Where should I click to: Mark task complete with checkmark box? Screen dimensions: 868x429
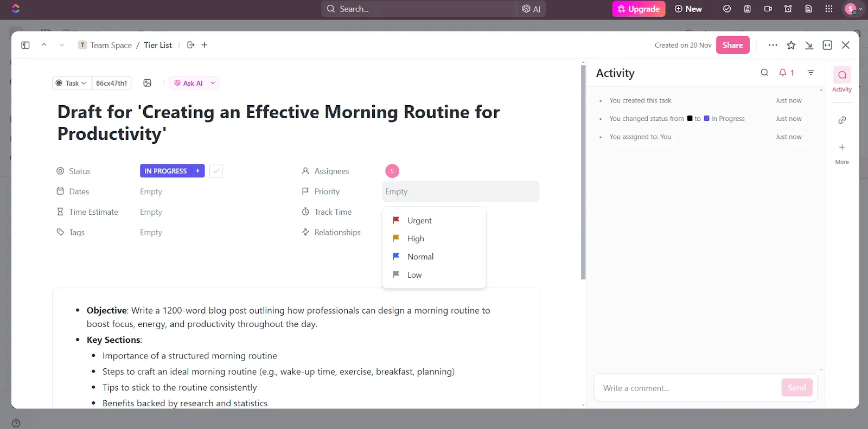[216, 171]
